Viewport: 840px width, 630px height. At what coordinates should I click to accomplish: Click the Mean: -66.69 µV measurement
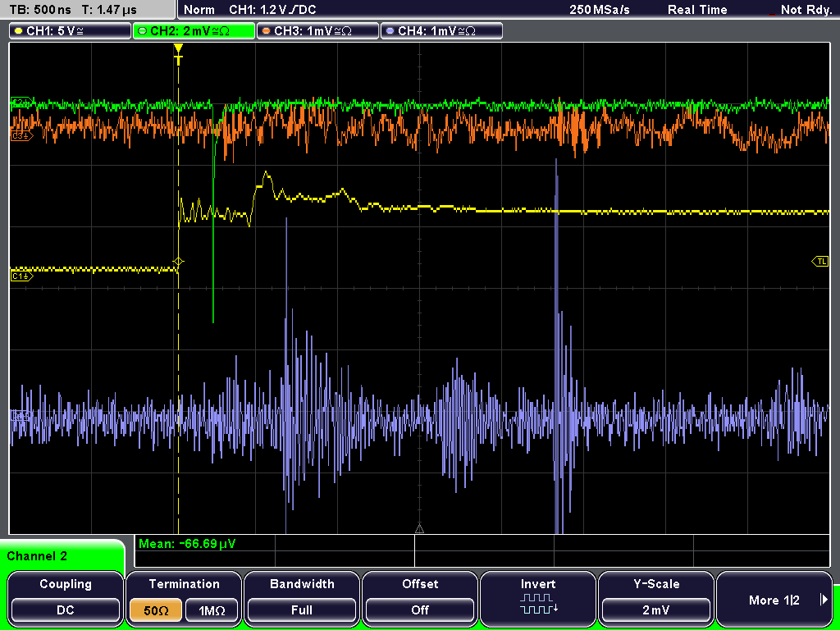[x=187, y=544]
